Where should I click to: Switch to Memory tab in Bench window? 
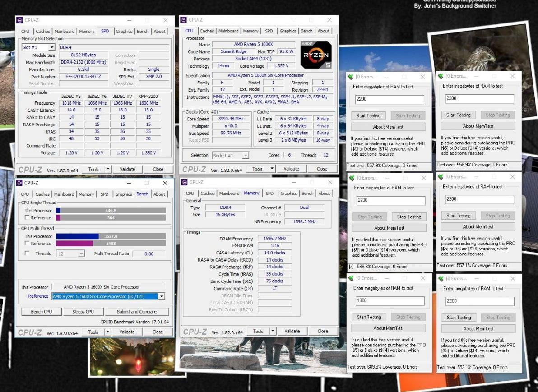click(86, 194)
